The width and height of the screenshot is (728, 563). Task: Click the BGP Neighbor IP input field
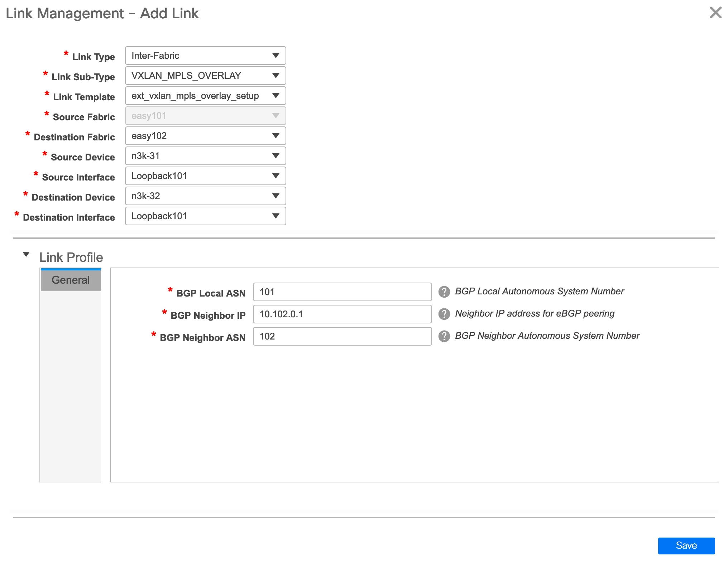pyautogui.click(x=341, y=314)
